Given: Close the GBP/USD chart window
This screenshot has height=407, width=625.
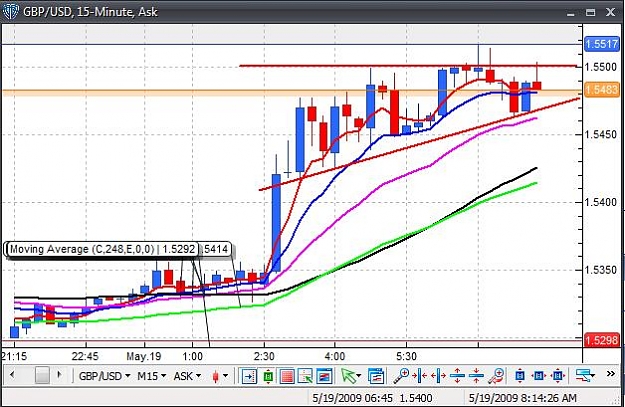Looking at the screenshot, I should point(610,13).
